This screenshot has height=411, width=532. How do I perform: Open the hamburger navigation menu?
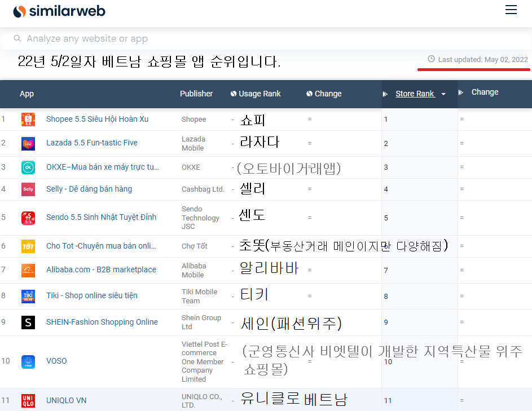coord(511,10)
